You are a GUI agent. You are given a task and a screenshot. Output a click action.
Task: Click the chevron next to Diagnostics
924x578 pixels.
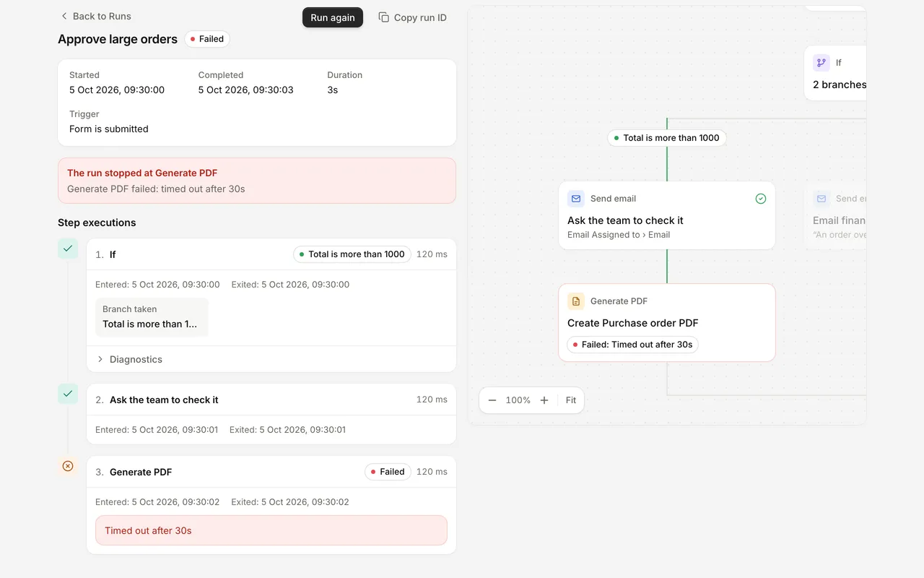[x=100, y=359]
